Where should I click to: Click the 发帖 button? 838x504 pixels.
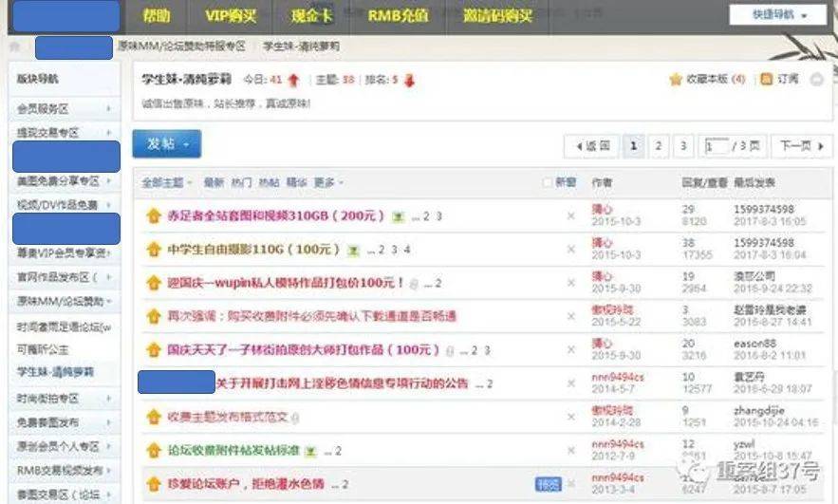(167, 143)
